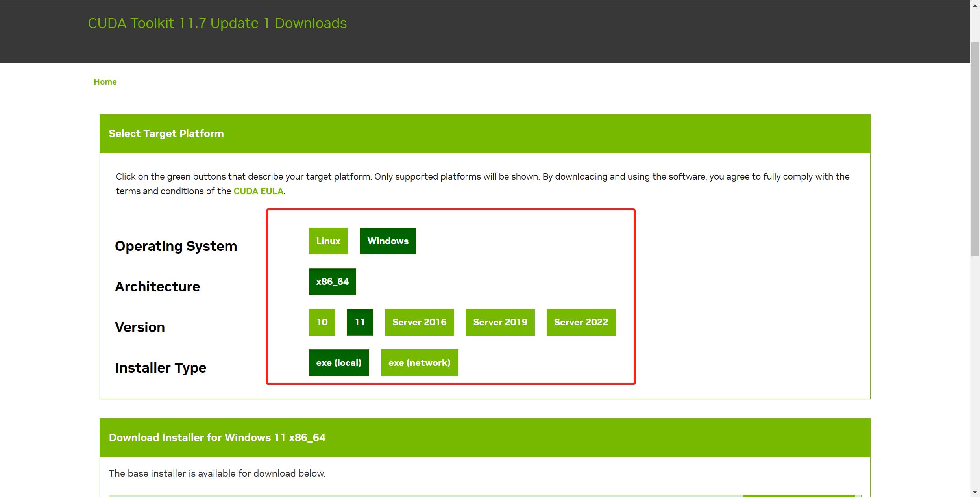
Task: Click the Installer Type label
Action: click(x=161, y=368)
